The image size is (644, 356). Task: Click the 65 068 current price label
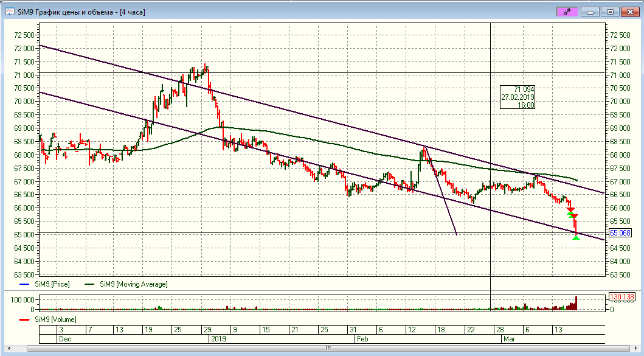coord(620,233)
